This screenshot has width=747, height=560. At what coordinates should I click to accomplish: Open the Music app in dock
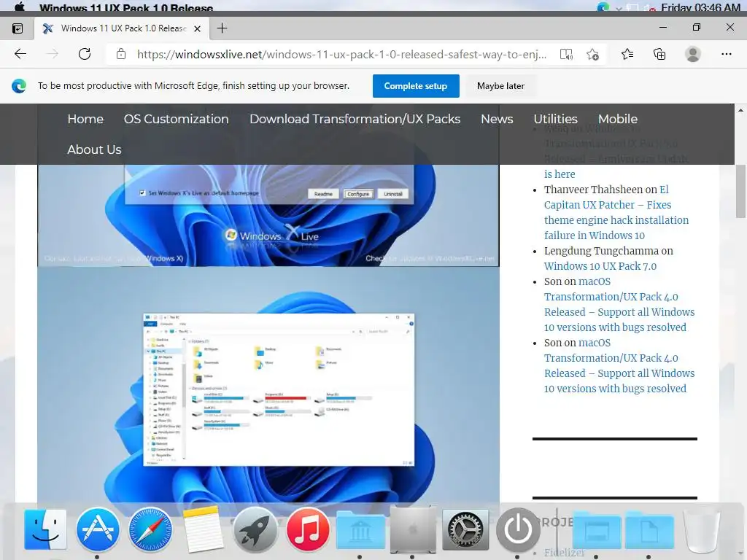click(x=308, y=529)
